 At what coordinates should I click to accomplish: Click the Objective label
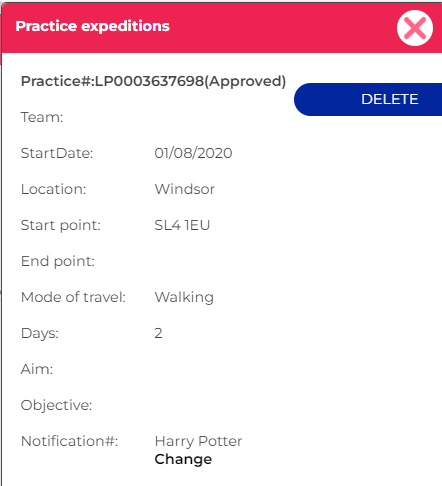click(56, 405)
